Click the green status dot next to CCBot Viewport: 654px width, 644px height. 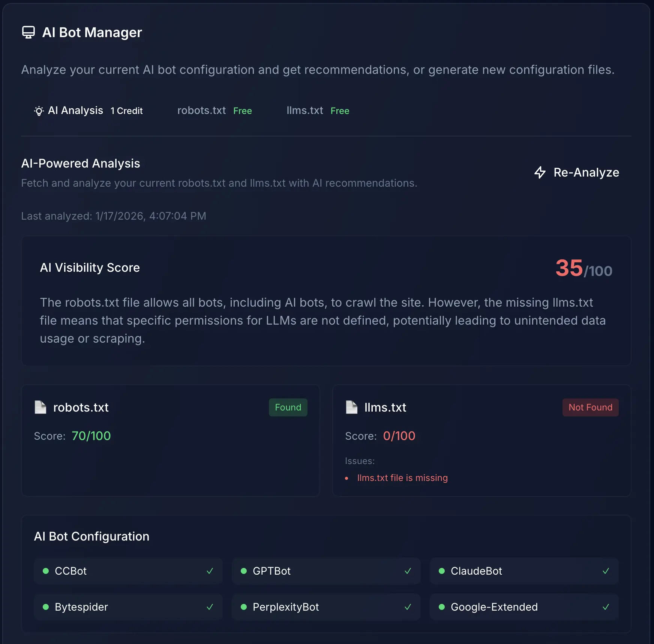point(46,571)
